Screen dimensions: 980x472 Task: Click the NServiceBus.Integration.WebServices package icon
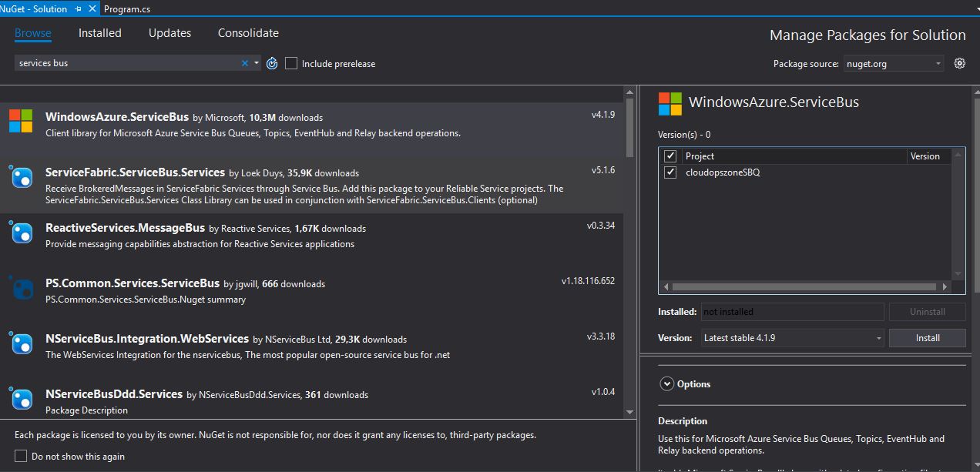click(x=21, y=343)
